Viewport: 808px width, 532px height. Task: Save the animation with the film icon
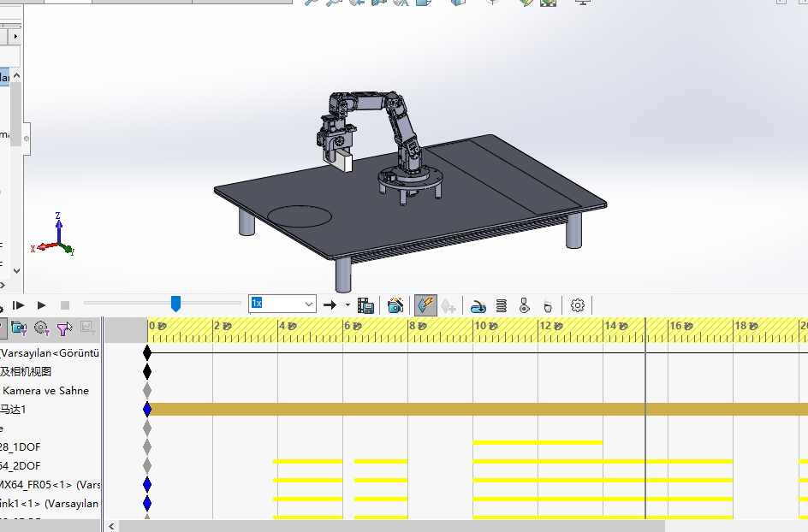click(365, 305)
